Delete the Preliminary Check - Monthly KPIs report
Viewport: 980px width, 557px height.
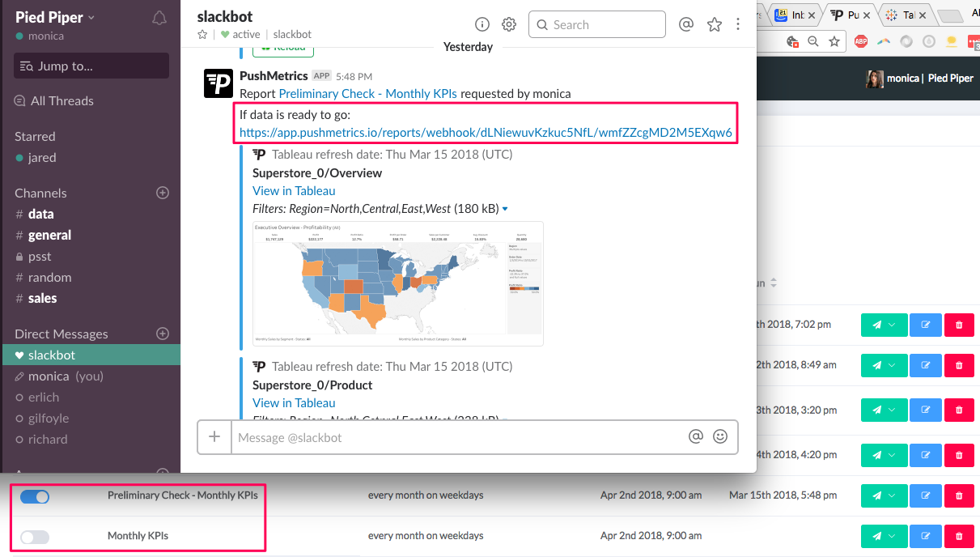click(x=959, y=495)
